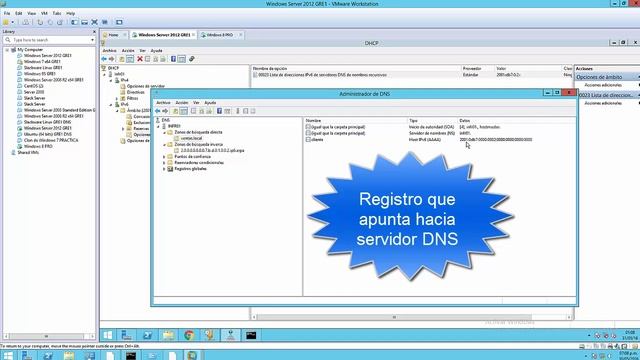640x360 pixels.
Task: Select CentOS VM in the library
Action: (x=33, y=86)
